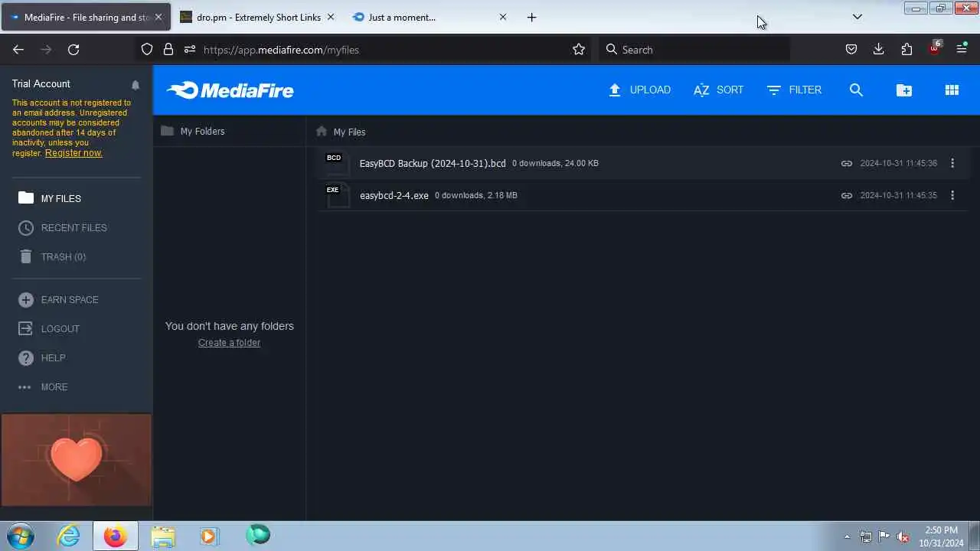Screen dimensions: 980x551
Task: Select Earn Space option
Action: [58, 299]
